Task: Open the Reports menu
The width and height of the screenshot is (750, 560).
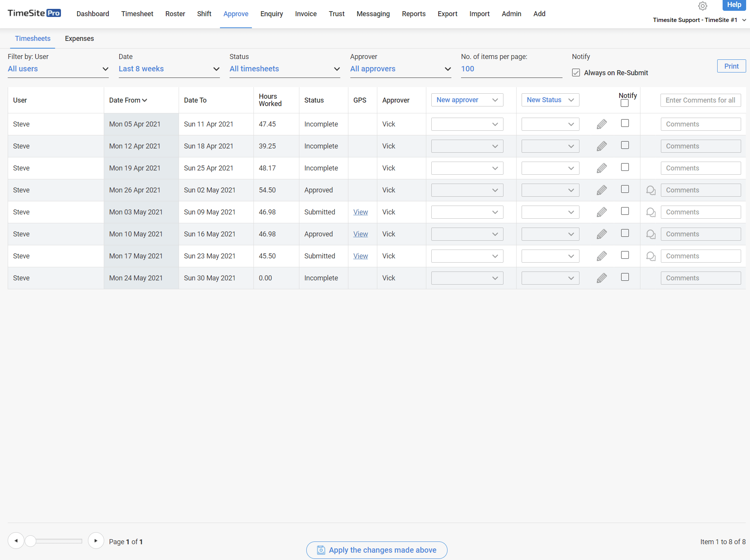Action: [x=414, y=14]
